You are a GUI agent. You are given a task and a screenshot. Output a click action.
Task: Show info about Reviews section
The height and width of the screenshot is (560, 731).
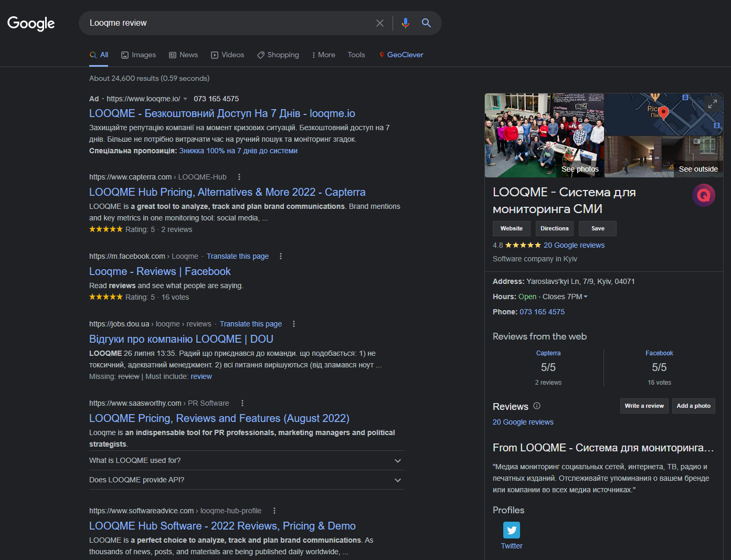[x=537, y=406]
